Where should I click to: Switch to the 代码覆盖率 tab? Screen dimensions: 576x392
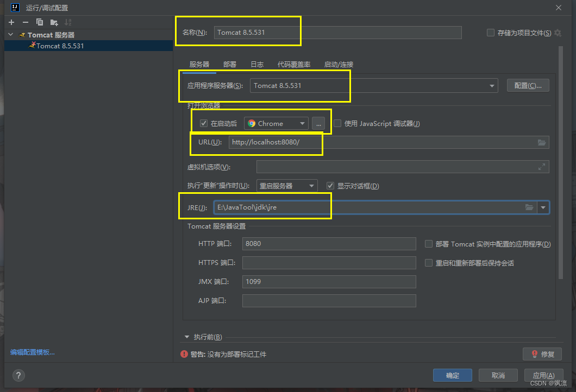pos(294,64)
